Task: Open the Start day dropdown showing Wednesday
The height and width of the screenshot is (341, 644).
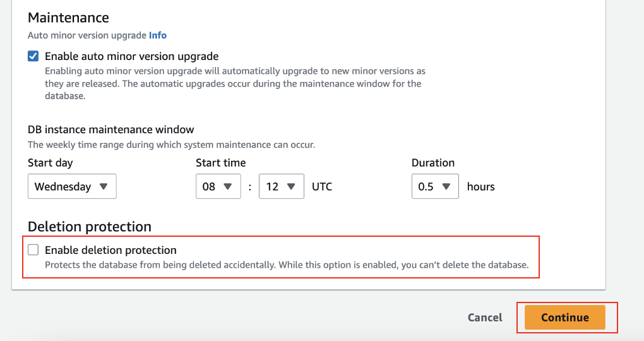Action: [x=72, y=186]
